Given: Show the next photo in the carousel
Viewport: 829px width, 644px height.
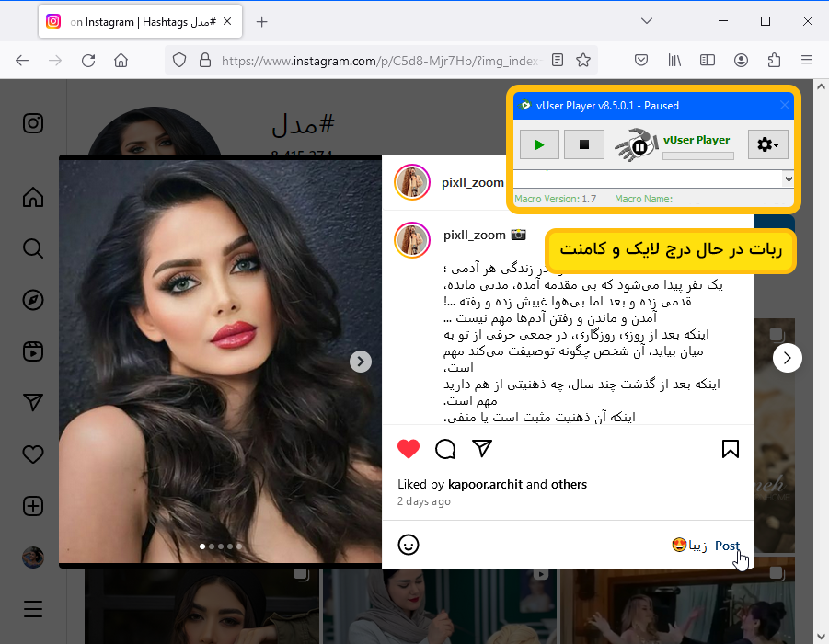Looking at the screenshot, I should pos(361,362).
